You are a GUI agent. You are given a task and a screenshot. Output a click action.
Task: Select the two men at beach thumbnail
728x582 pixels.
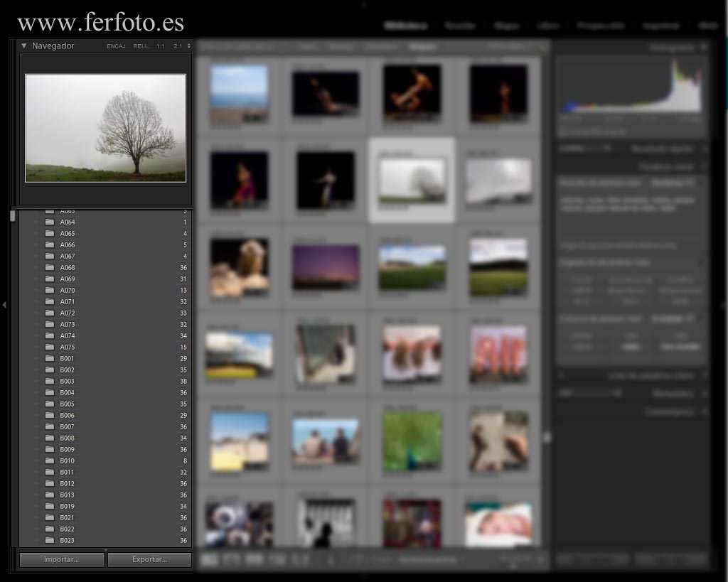[x=326, y=441]
